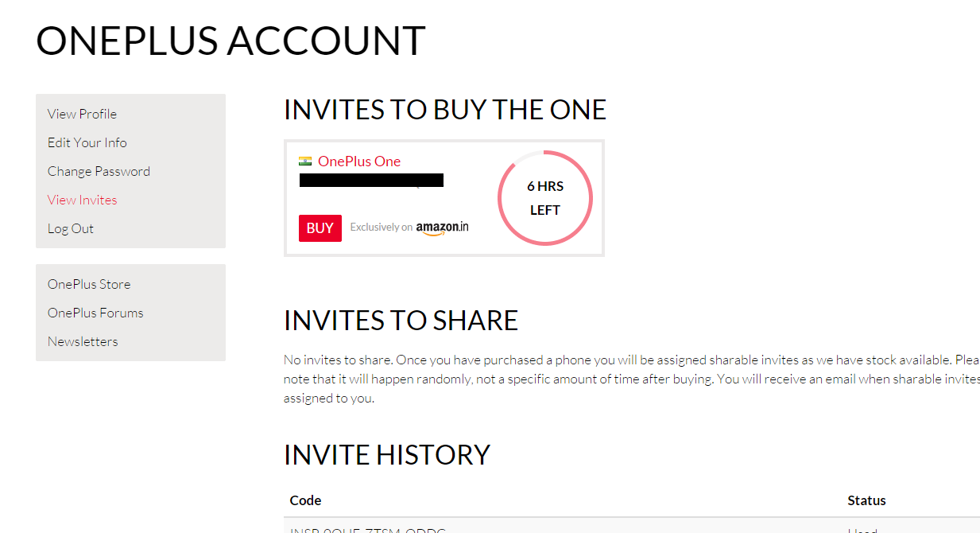
Task: Click the Code column header
Action: tap(306, 500)
